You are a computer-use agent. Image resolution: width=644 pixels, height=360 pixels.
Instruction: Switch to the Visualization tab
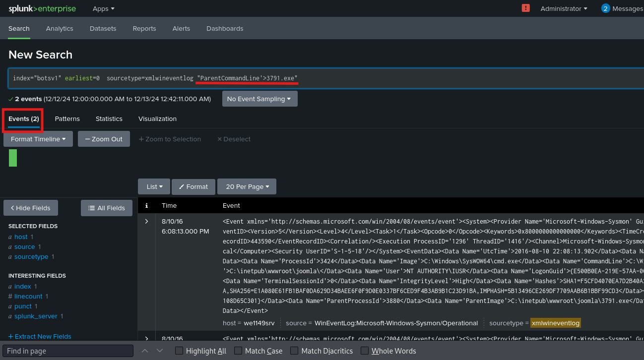157,119
